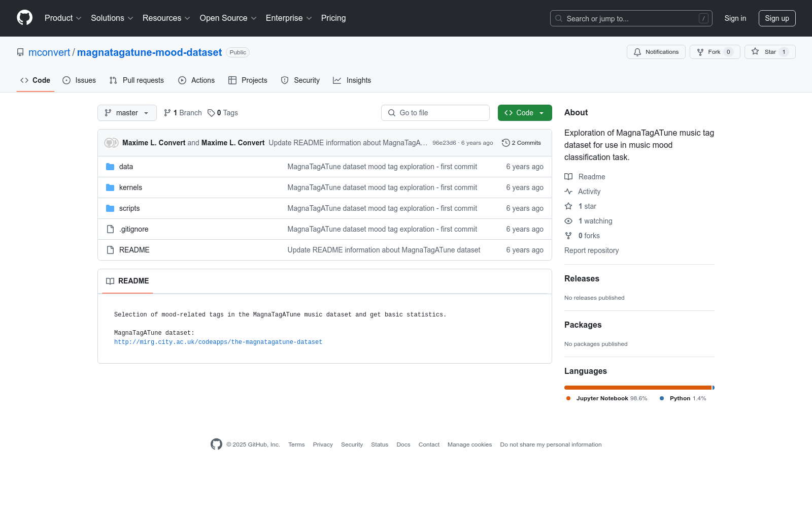Viewport: 812px width, 508px height.
Task: Click the star icon in Star button
Action: point(755,52)
